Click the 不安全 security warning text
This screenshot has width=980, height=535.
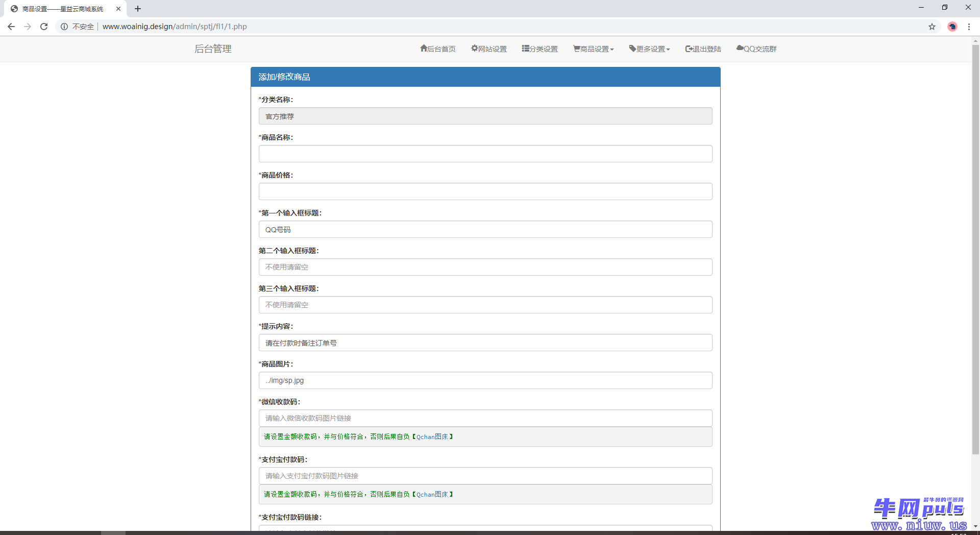83,27
